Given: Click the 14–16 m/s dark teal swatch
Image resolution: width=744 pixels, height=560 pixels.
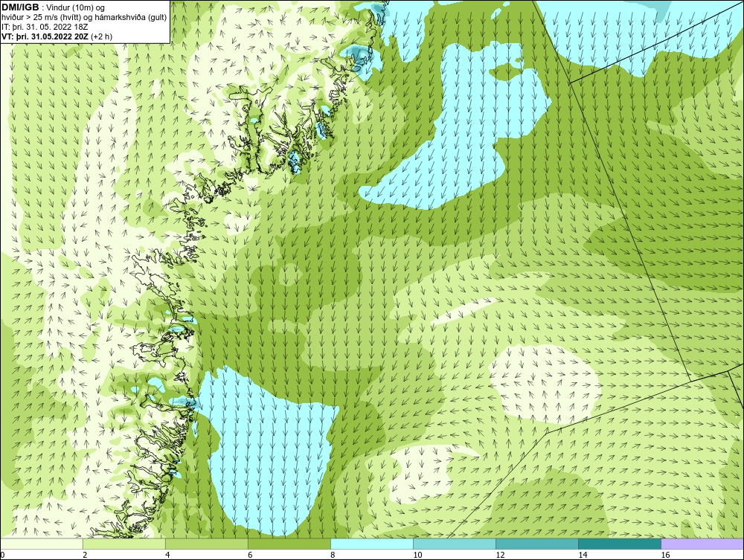Looking at the screenshot, I should point(619,544).
